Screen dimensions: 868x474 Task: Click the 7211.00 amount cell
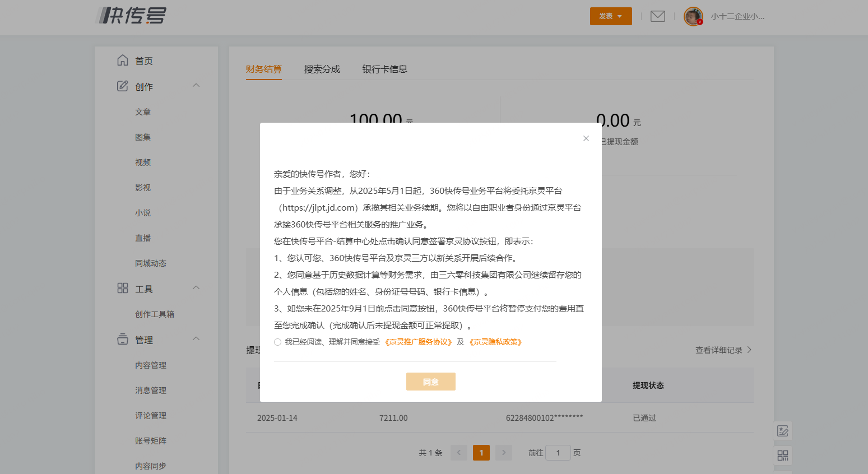click(x=393, y=418)
